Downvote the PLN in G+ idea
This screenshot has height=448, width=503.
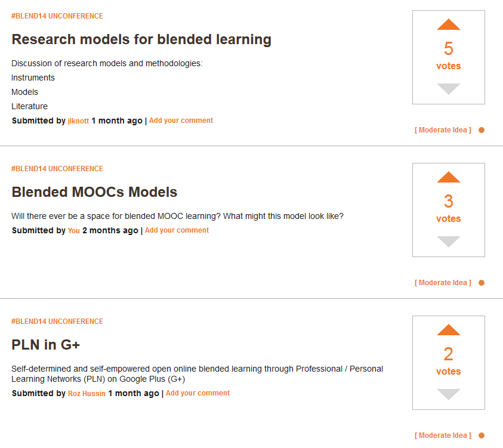449,394
